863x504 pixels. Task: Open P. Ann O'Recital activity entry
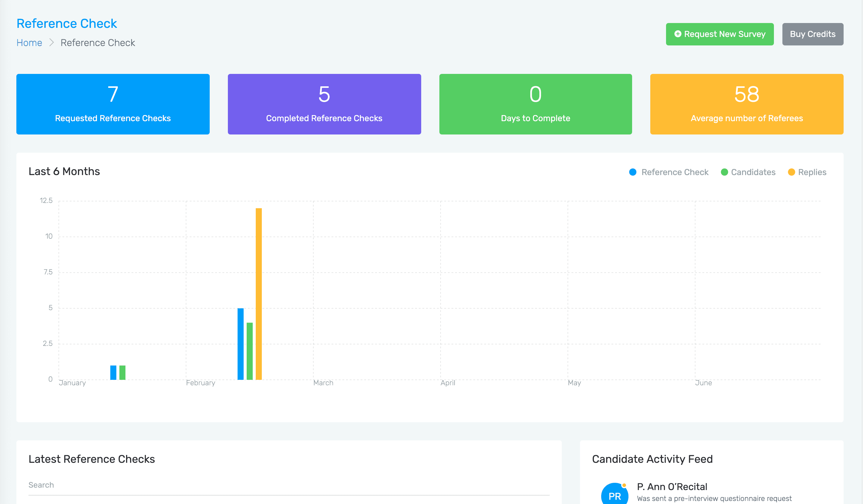672,486
